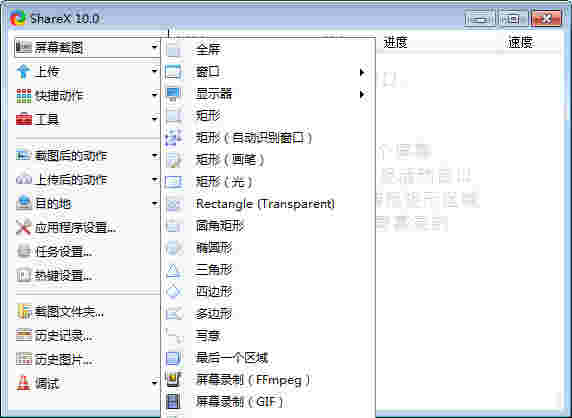Screen dimensions: 572x418
Task: Click the 显示器 monitor icon
Action: [x=173, y=94]
